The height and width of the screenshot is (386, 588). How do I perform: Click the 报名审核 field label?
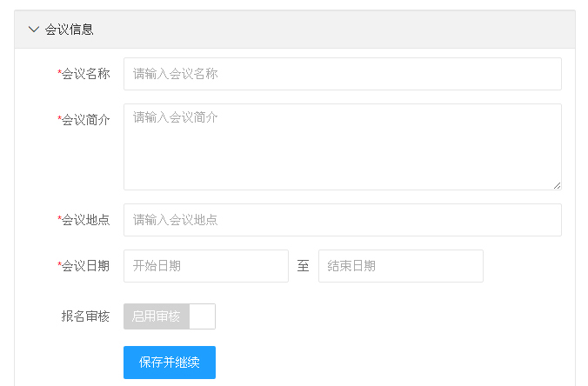(85, 316)
